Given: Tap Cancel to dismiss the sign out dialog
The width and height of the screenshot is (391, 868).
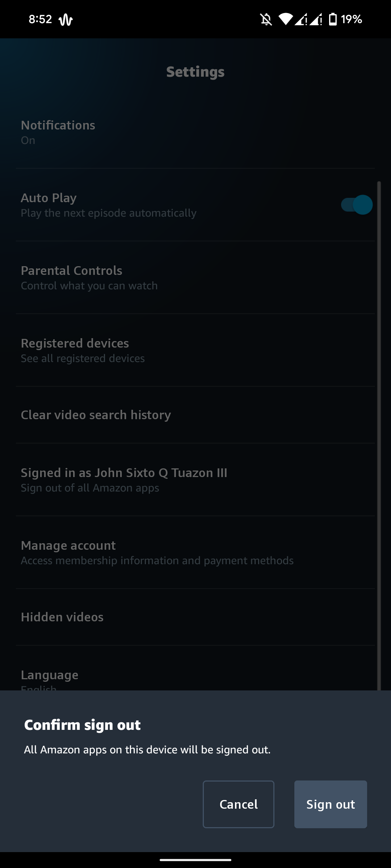Looking at the screenshot, I should click(238, 804).
